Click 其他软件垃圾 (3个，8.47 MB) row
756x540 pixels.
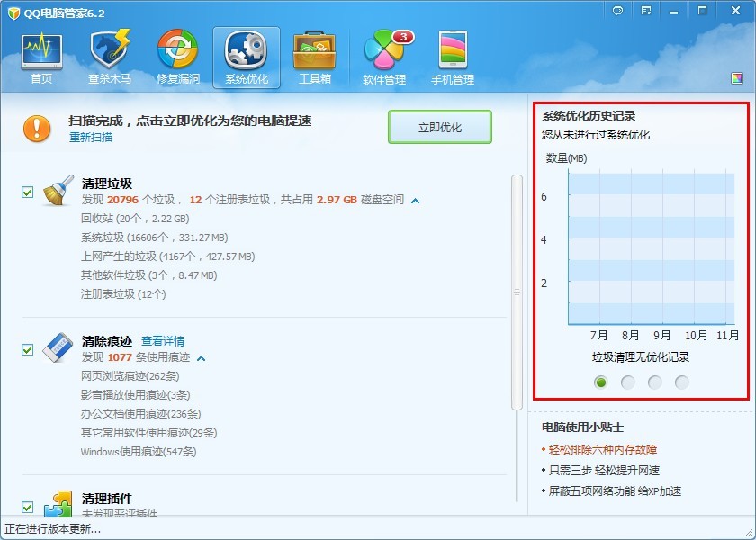coord(149,275)
